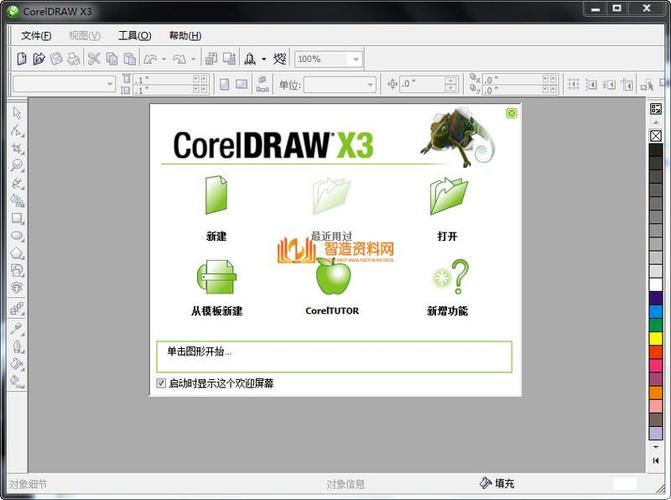Pick the orange palette swatch

coord(656,393)
